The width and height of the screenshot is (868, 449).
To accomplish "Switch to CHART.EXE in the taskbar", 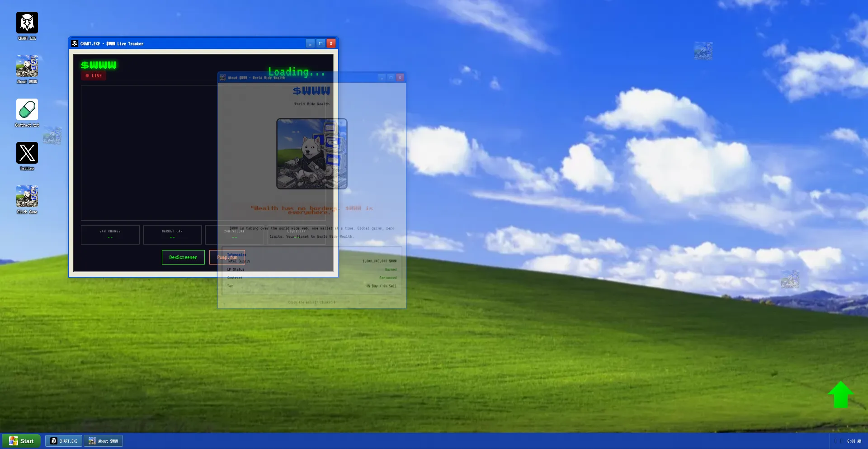I will pos(64,441).
